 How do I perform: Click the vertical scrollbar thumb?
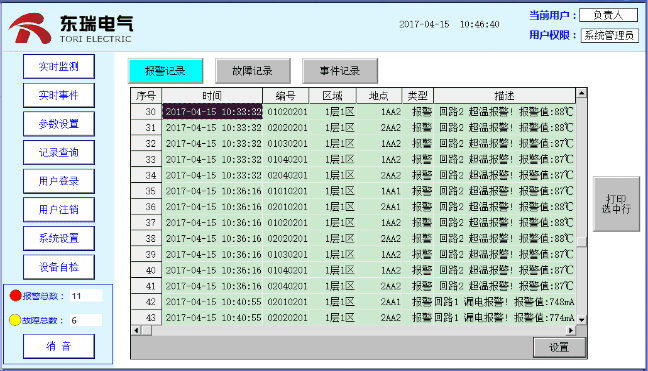[x=581, y=242]
